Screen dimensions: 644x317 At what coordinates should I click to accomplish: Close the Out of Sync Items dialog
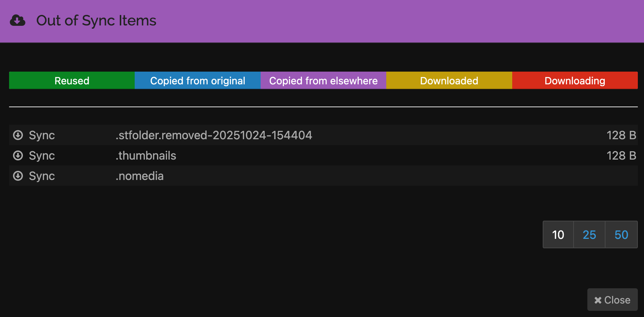(612, 300)
